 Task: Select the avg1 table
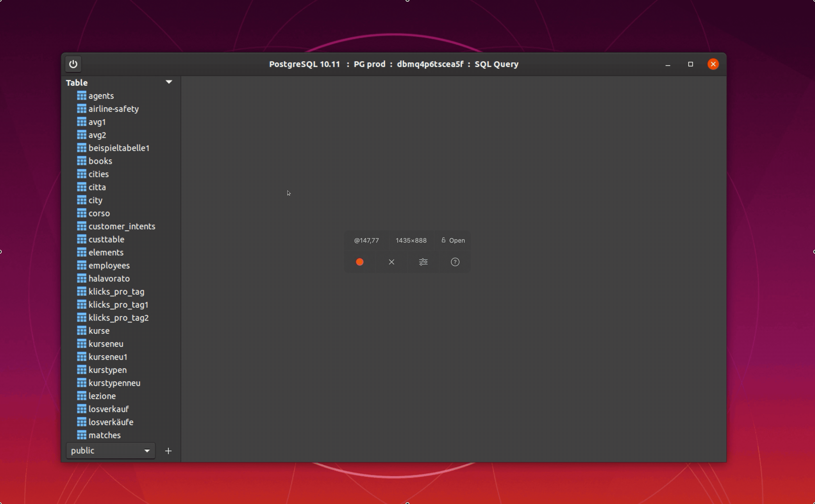coord(97,122)
